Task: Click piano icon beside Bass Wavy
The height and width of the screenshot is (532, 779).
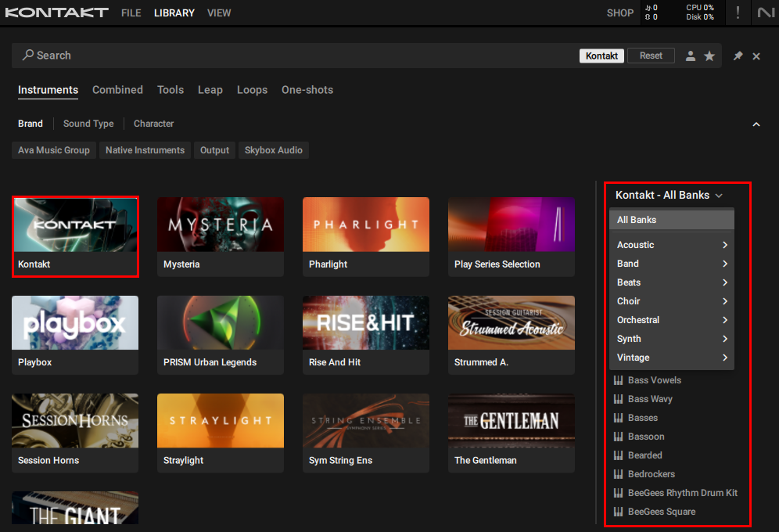Action: click(618, 399)
